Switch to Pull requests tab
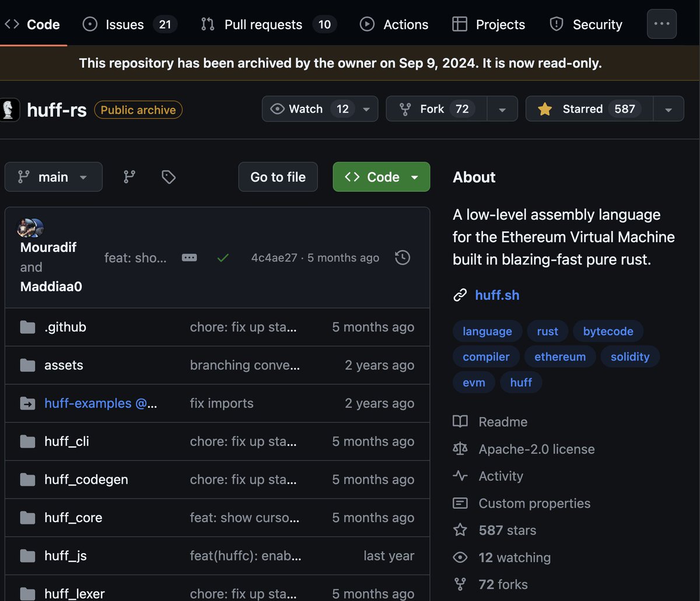 pos(268,25)
